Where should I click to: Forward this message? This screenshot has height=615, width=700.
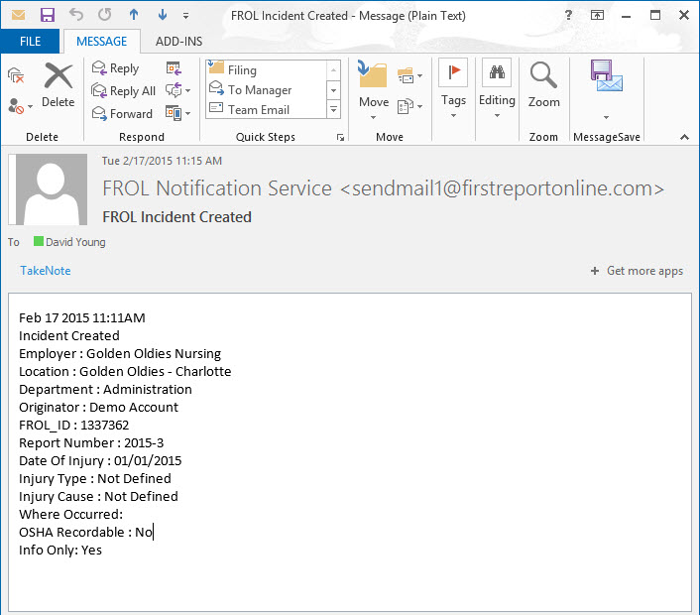pos(122,114)
